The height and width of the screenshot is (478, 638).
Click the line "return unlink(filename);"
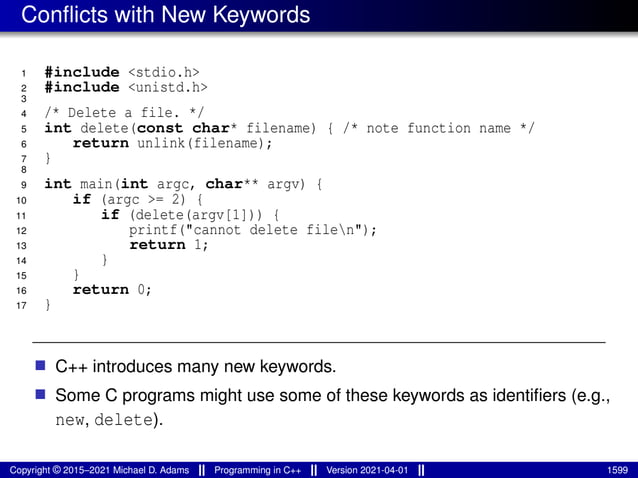pyautogui.click(x=173, y=143)
